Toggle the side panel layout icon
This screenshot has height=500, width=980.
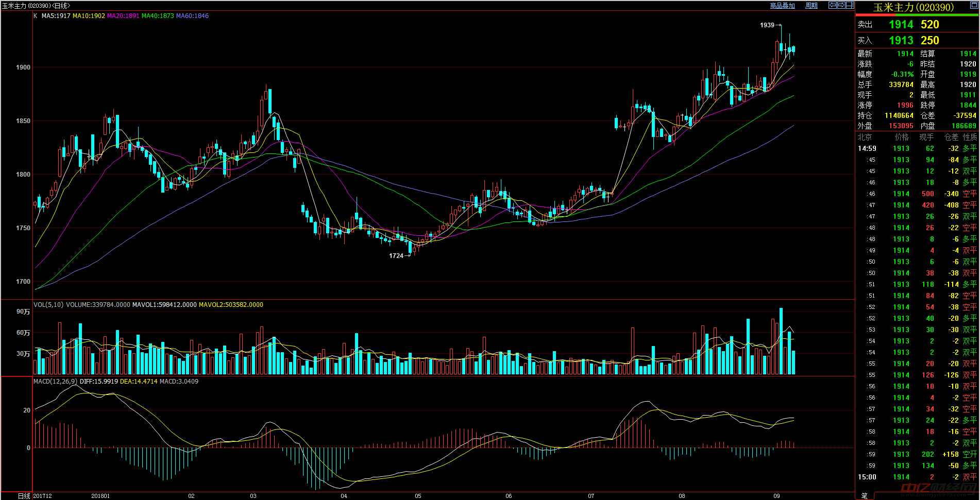point(850,5)
